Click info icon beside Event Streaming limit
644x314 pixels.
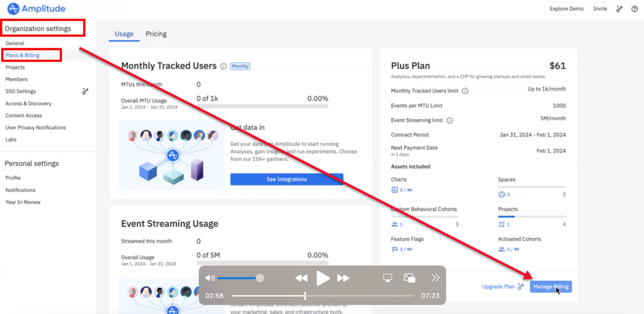[x=450, y=120]
